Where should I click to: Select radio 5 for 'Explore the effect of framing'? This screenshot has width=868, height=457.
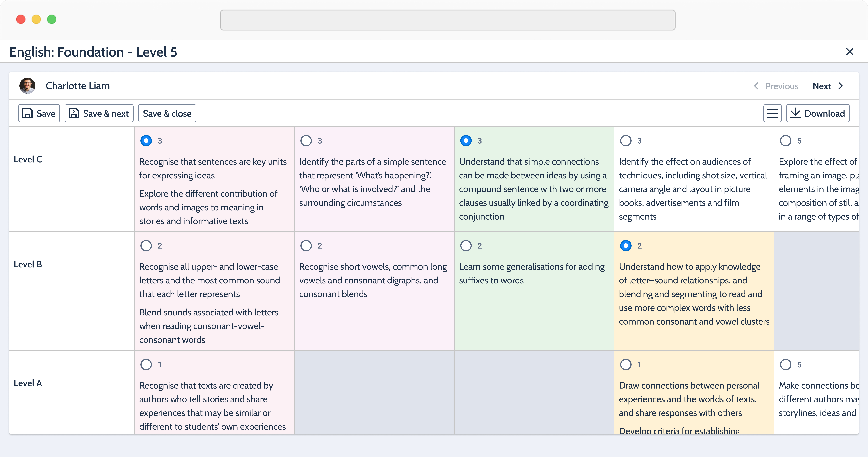[785, 141]
